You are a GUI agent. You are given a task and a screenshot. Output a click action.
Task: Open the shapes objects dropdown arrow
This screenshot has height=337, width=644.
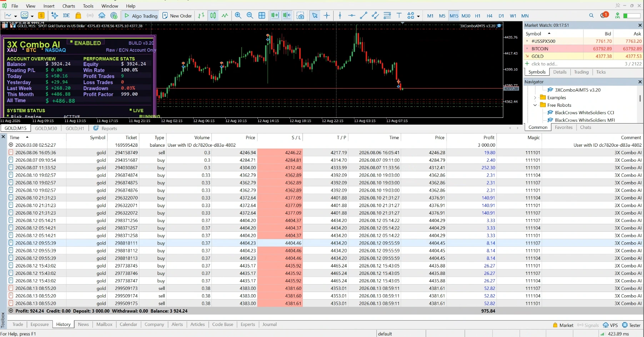click(418, 16)
